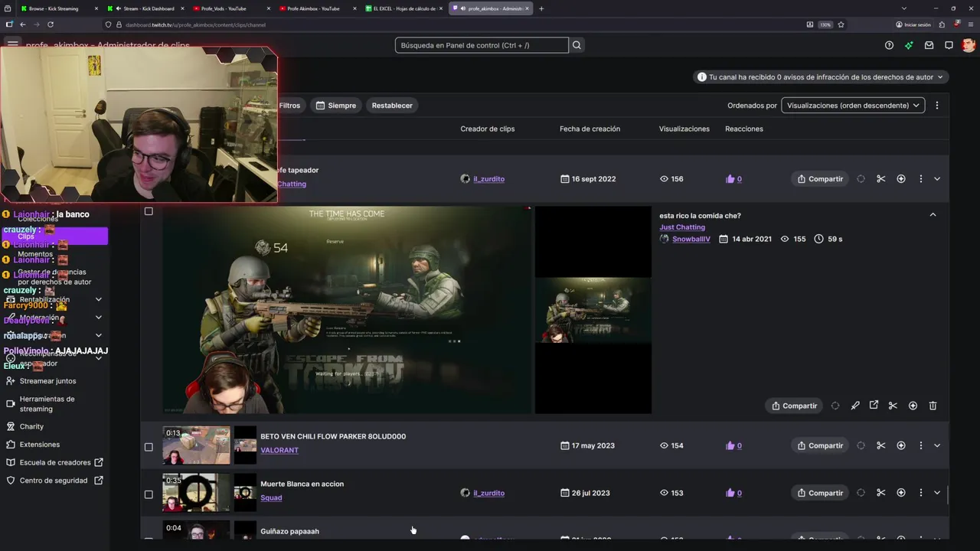Select checkbox for the expanded Tarkov clip
The height and width of the screenshot is (551, 980).
[x=149, y=211]
